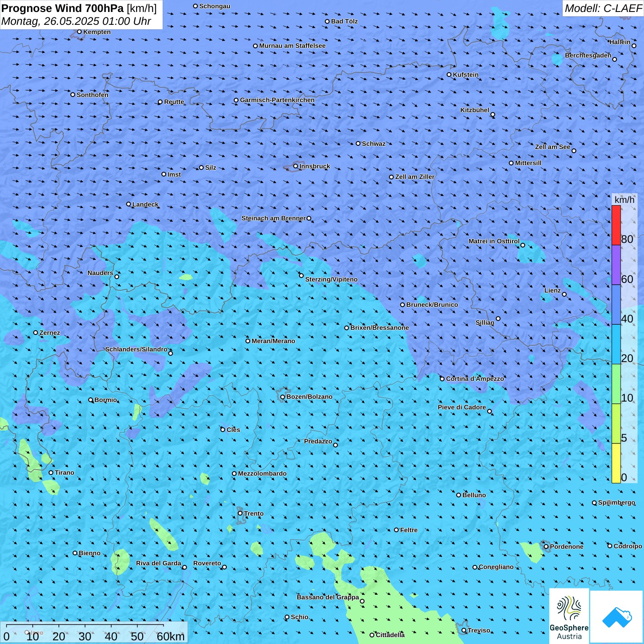Click the 'Bruneck/Brunico' label
The height and width of the screenshot is (644, 644).
[432, 305]
